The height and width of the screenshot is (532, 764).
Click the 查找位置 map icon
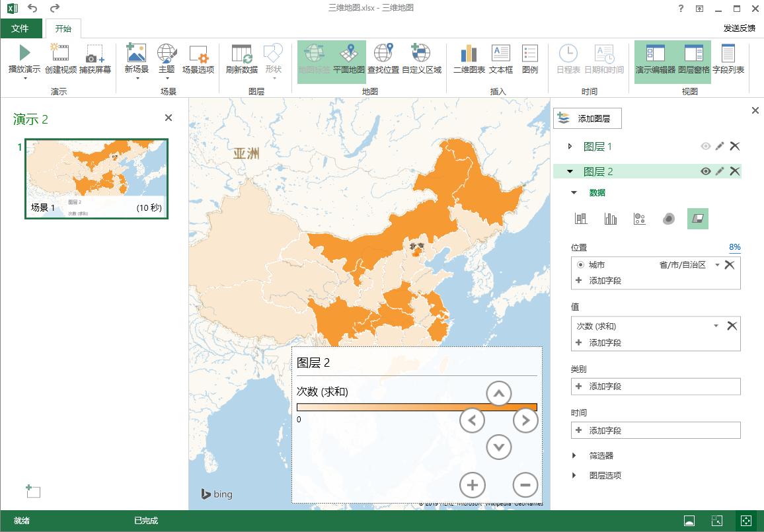[x=384, y=59]
